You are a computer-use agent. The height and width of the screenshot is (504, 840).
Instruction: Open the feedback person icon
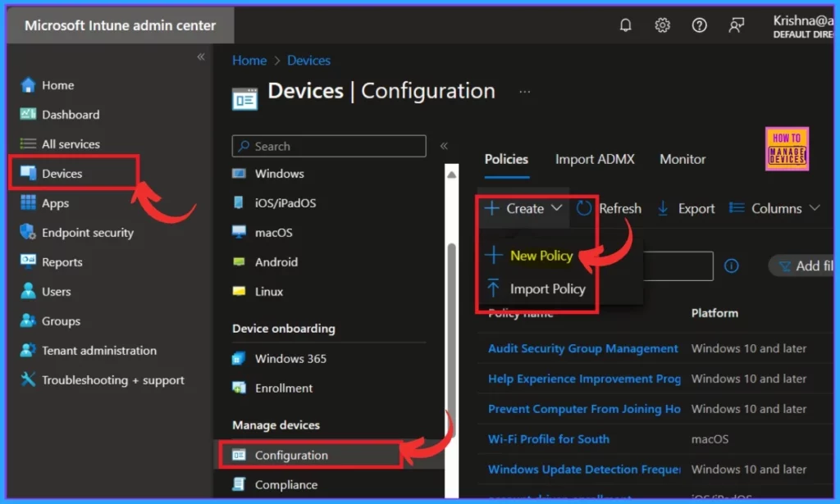[x=736, y=25]
